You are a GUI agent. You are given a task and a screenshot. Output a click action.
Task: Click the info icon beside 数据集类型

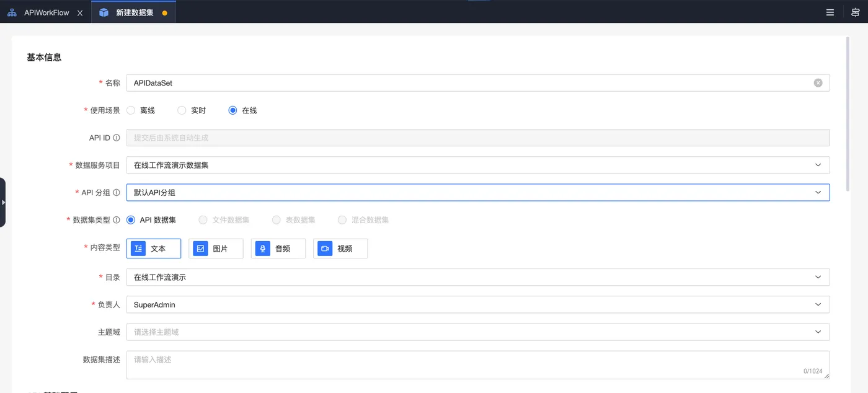(x=117, y=220)
